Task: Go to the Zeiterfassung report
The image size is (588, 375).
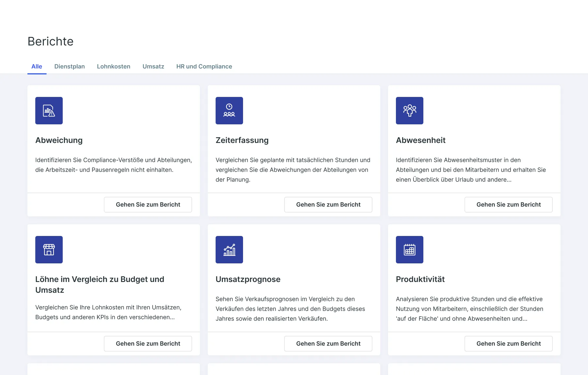Action: [x=328, y=205]
